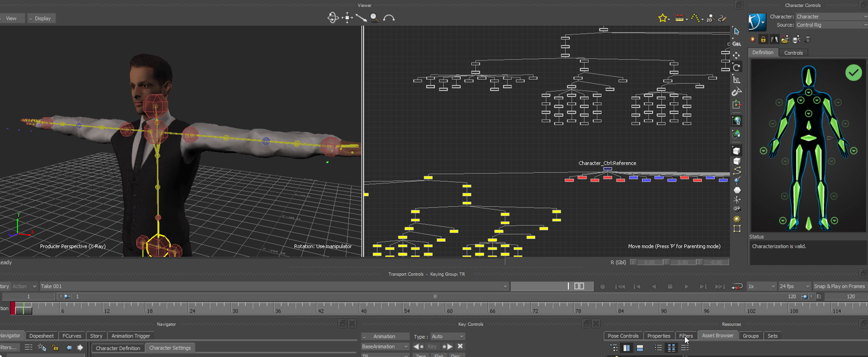Click the green validation checkmark
This screenshot has height=357, width=868.
(x=853, y=72)
